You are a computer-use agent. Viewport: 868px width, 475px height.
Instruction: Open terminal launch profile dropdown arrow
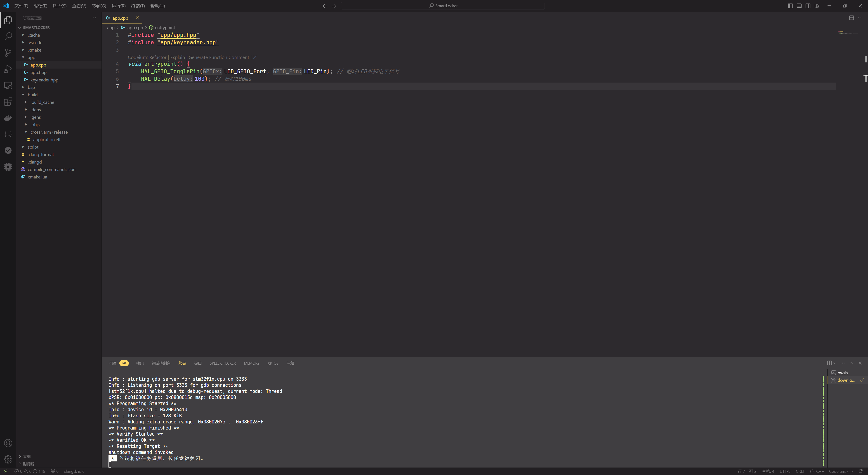point(835,363)
